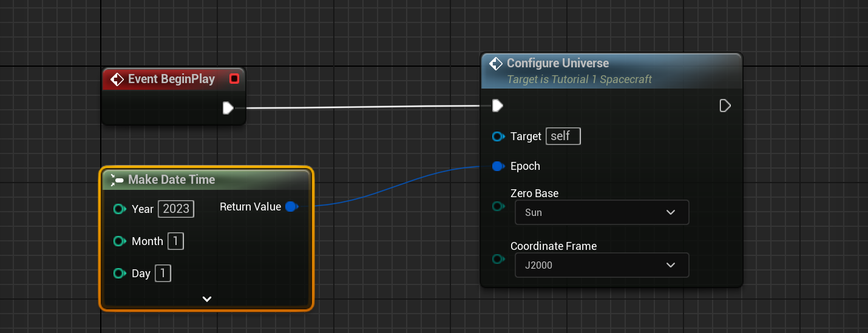Click the Month input pin
This screenshot has width=868, height=333.
point(120,241)
